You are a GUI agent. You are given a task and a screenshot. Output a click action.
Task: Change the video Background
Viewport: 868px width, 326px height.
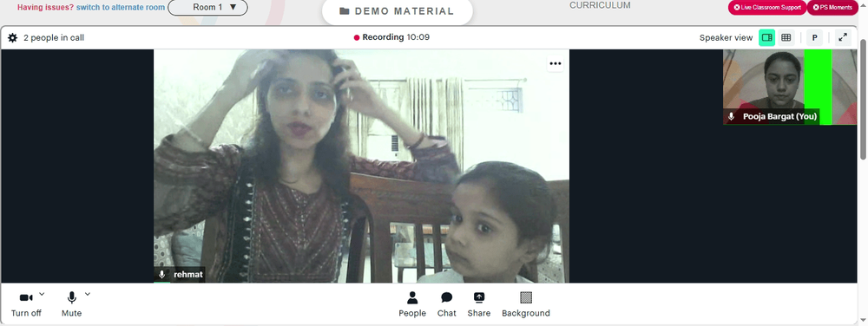point(526,304)
